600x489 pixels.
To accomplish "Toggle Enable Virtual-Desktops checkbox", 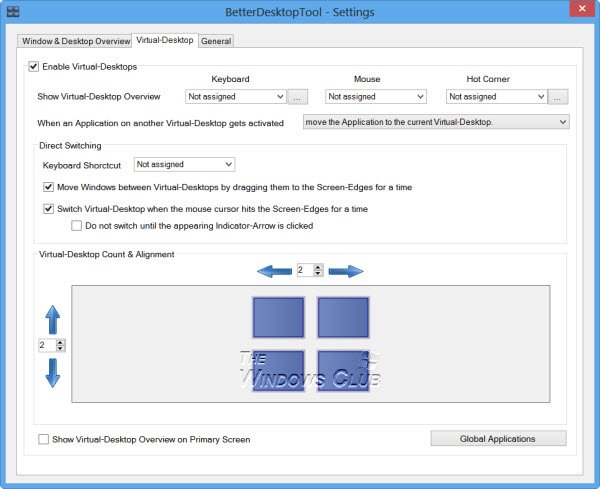I will 34,67.
